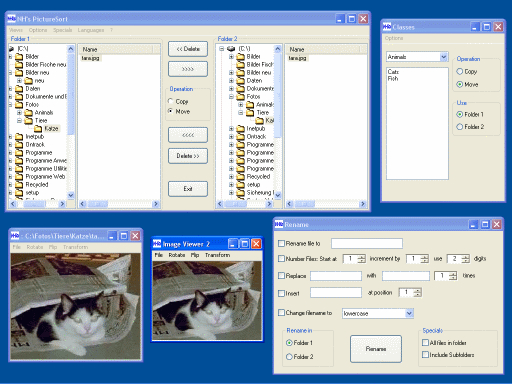The width and height of the screenshot is (512, 384).
Task: Open the Specials menu in PictureSort
Action: point(62,30)
